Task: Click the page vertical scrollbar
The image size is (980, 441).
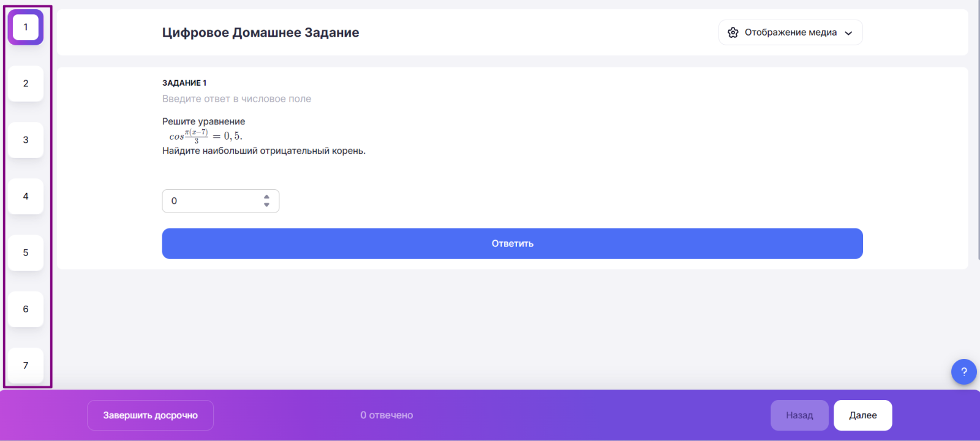Action: click(x=978, y=129)
